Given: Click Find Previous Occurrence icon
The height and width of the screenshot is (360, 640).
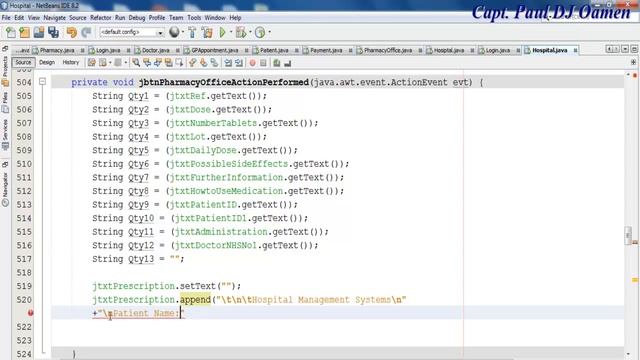Looking at the screenshot, I should click(x=147, y=63).
